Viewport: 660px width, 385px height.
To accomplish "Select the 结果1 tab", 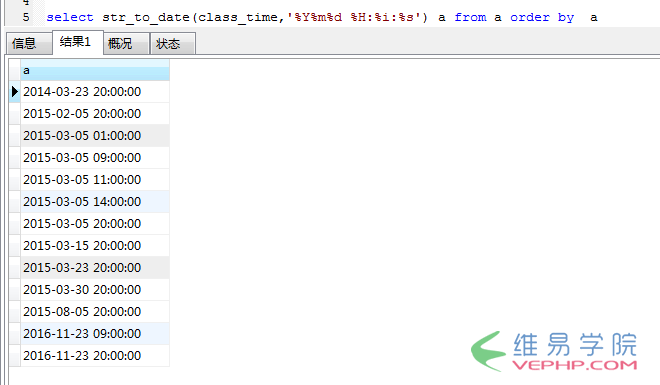I will pos(78,42).
